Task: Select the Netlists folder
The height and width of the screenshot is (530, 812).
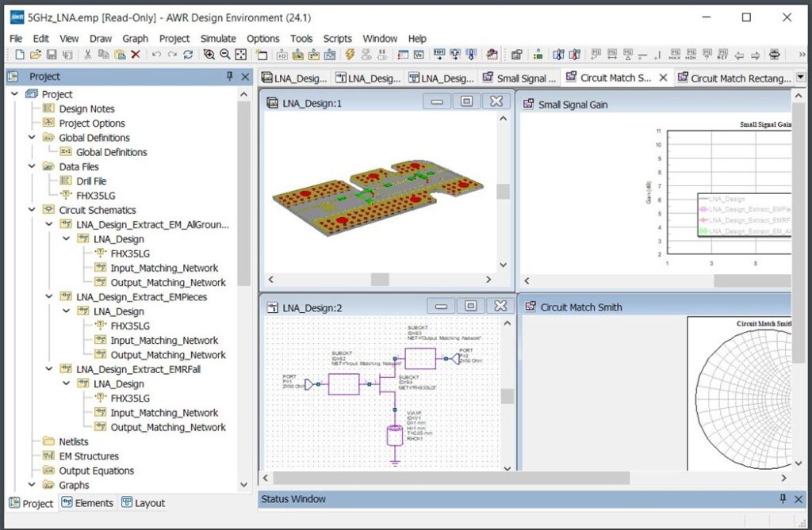Action: [74, 441]
